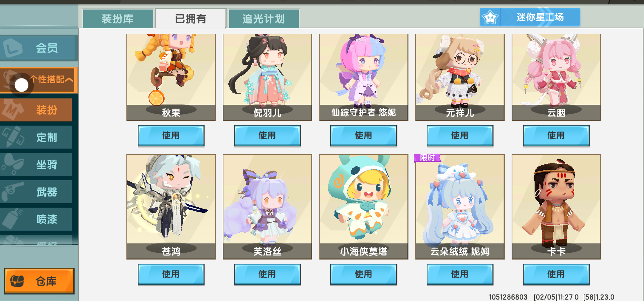Image resolution: width=644 pixels, height=301 pixels.
Task: Use the 秋果 skin
Action: point(171,136)
